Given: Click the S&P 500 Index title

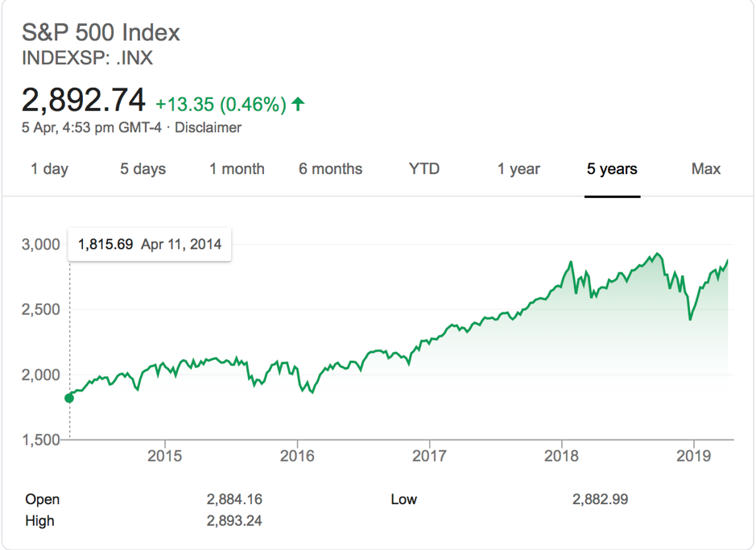Looking at the screenshot, I should pyautogui.click(x=101, y=33).
